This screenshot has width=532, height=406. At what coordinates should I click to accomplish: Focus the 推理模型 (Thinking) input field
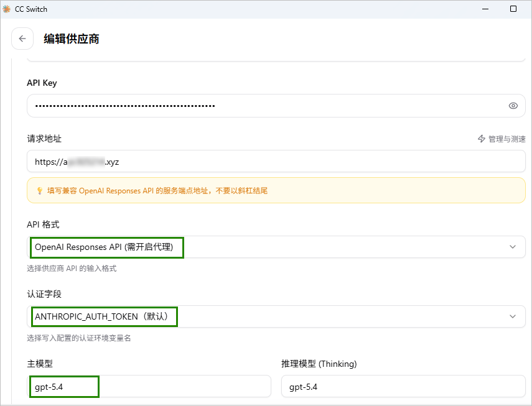tap(403, 386)
